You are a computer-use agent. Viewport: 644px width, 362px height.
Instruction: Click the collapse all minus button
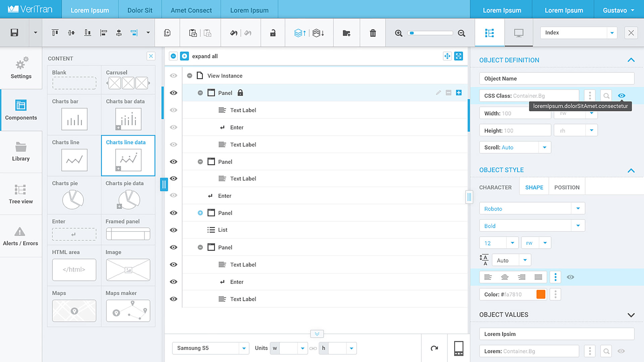pyautogui.click(x=173, y=56)
